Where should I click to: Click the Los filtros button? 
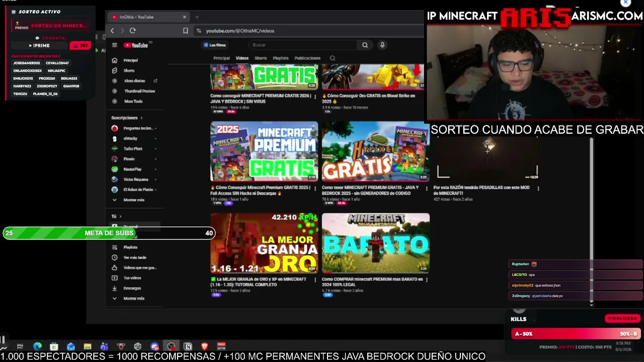point(215,45)
